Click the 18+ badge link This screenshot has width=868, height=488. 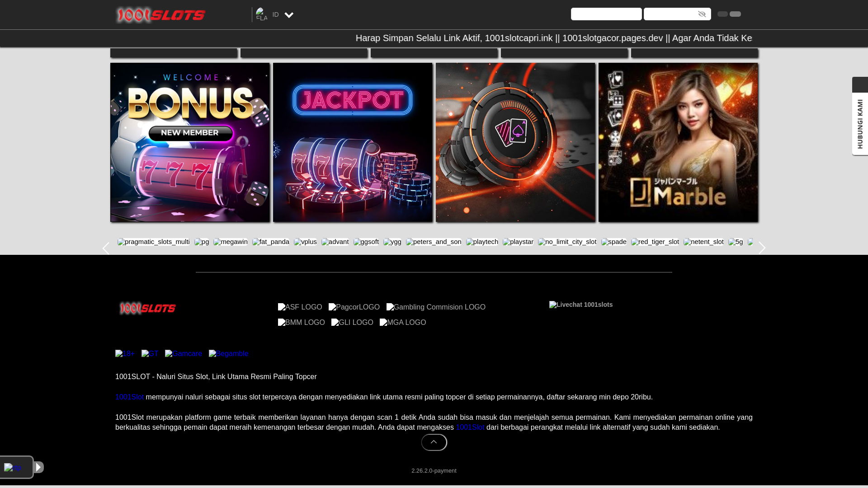tap(125, 353)
